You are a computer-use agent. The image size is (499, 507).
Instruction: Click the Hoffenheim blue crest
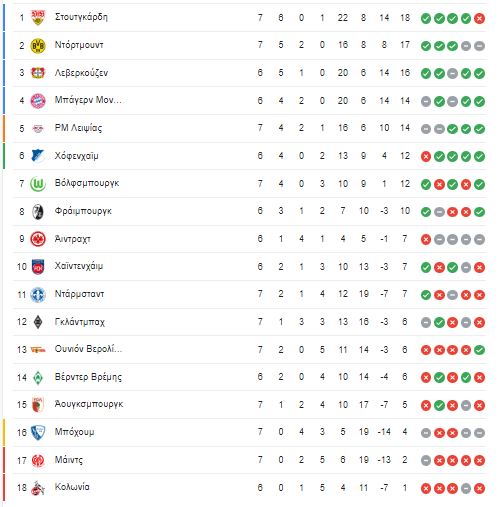coord(38,156)
